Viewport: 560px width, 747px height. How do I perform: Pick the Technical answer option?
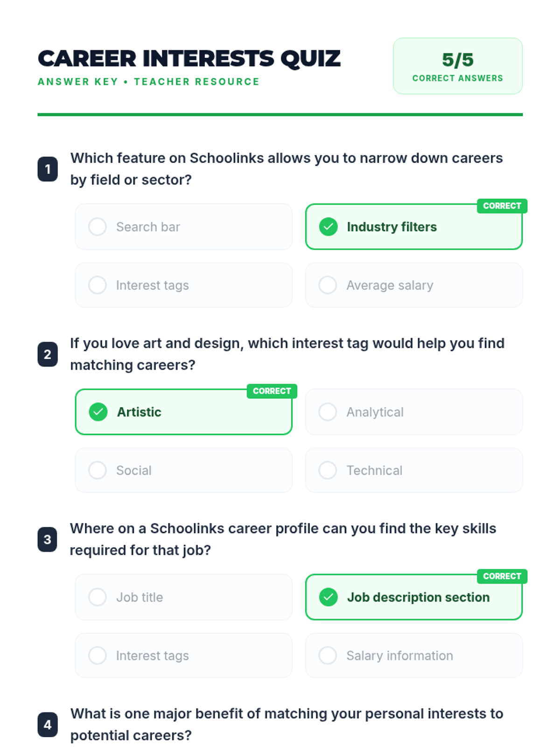[x=414, y=470]
